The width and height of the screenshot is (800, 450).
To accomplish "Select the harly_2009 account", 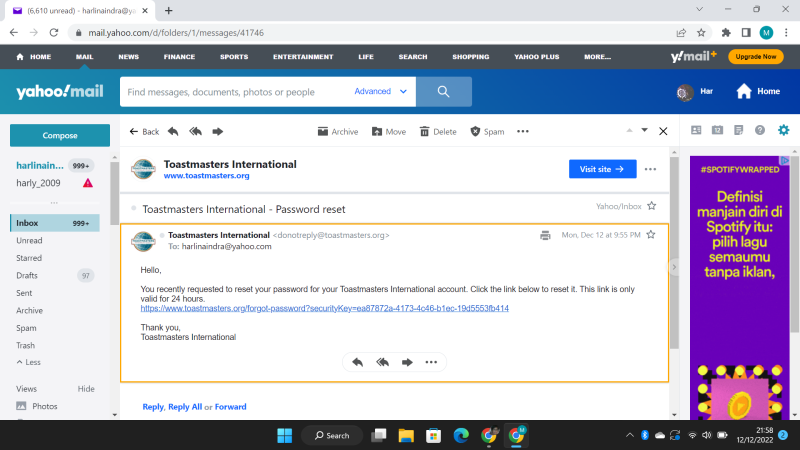I will tap(38, 183).
